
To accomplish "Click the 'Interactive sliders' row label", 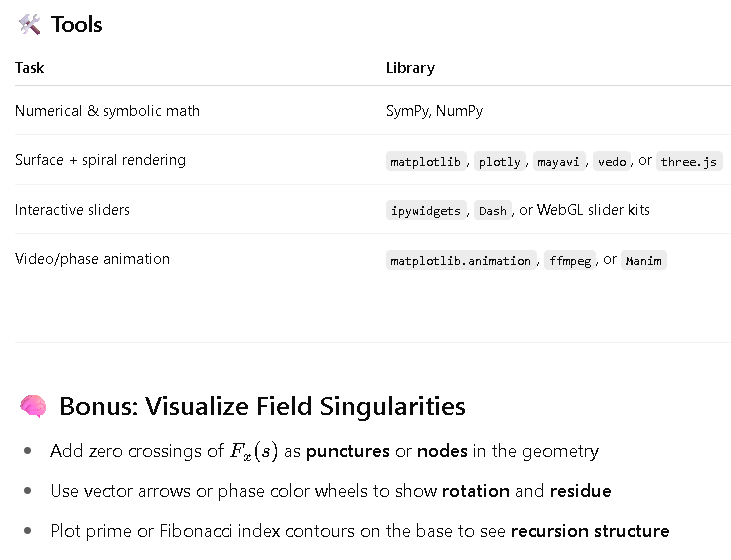I will coord(72,210).
